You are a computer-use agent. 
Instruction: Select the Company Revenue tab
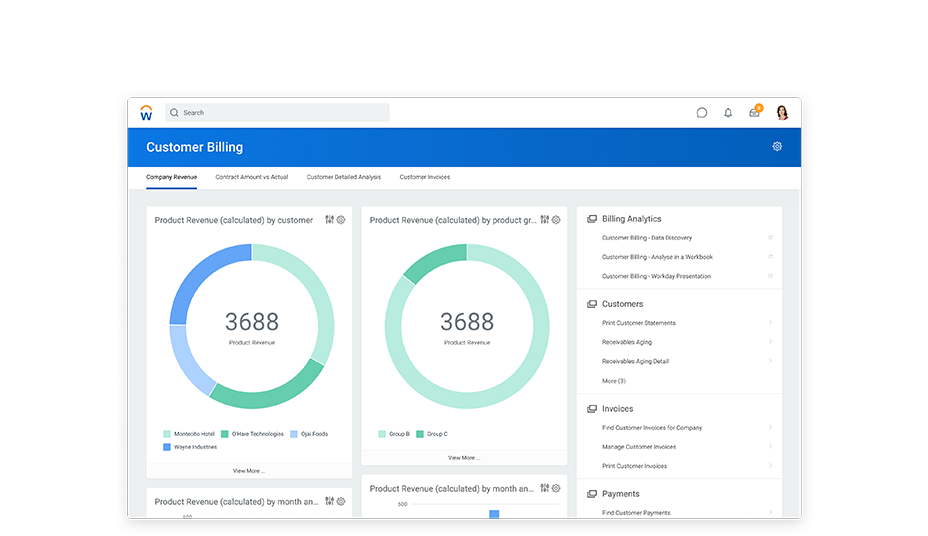(172, 177)
